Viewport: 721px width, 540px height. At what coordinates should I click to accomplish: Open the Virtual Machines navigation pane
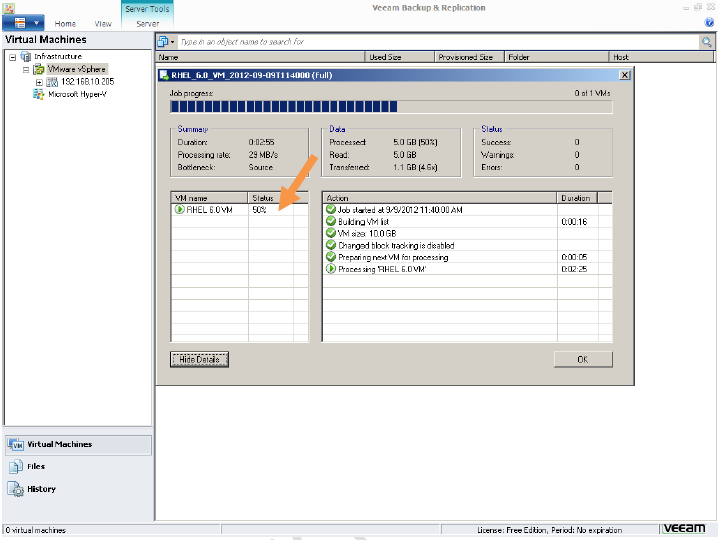point(79,445)
